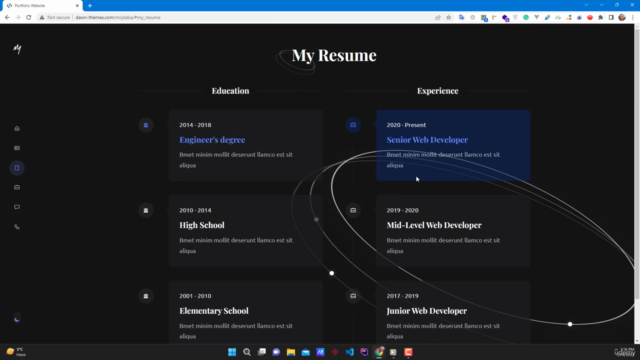Close the Portfolio Website tab

[x=77, y=6]
